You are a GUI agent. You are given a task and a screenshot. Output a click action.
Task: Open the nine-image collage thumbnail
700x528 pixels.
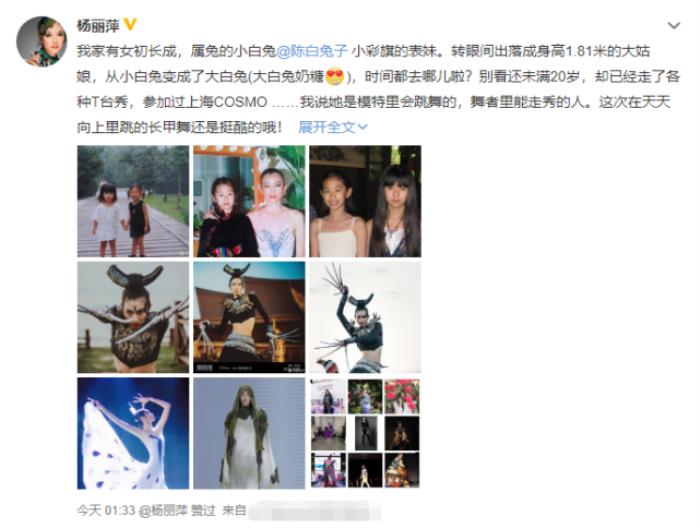365,433
